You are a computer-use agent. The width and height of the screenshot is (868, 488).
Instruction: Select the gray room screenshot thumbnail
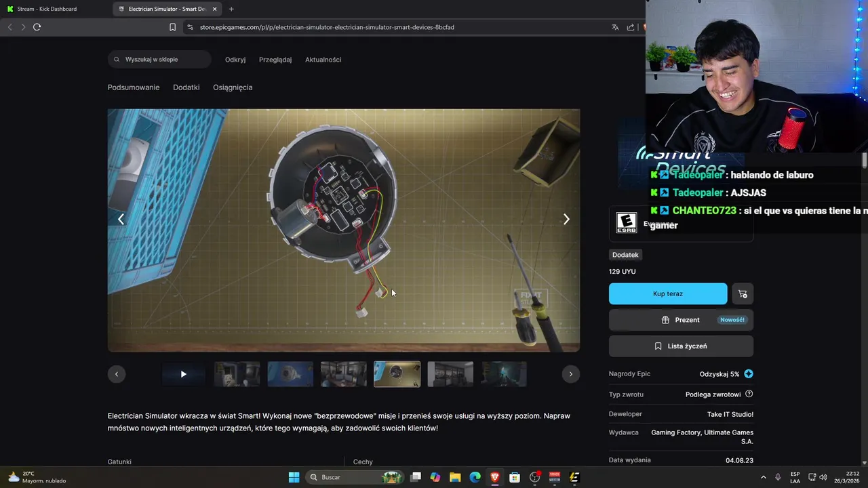(x=450, y=374)
